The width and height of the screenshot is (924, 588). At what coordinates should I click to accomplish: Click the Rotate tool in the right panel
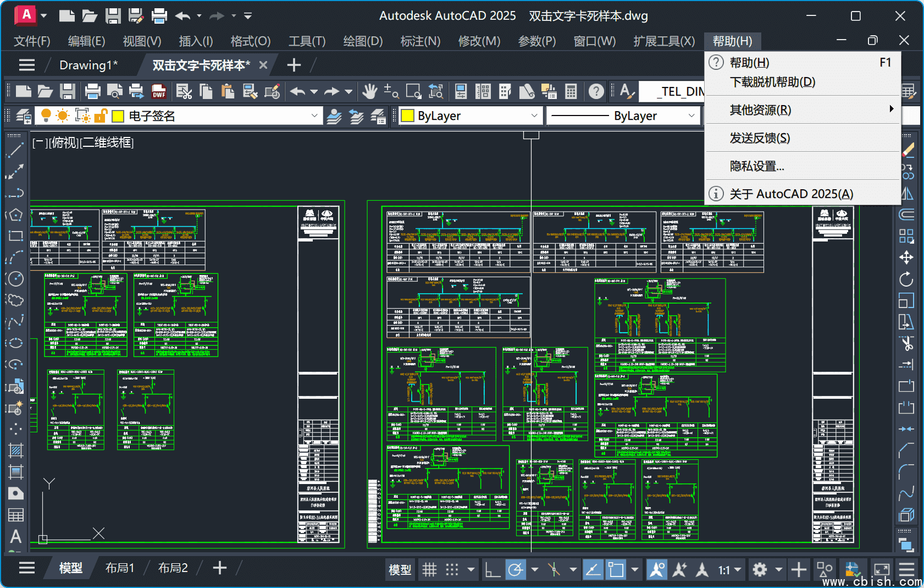coord(906,278)
